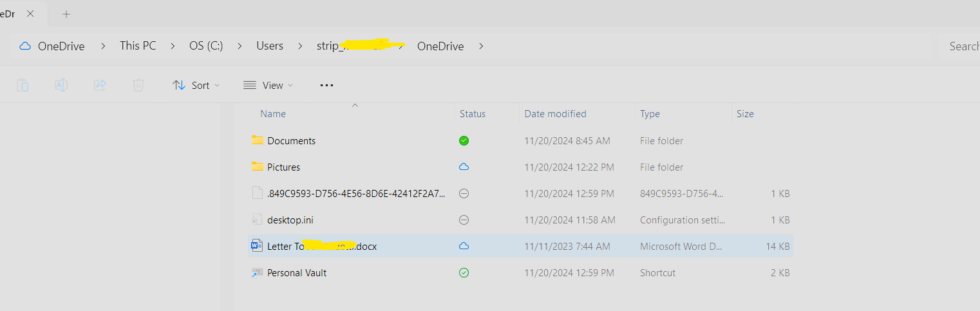Navigate to Users breadcrumb
Screen dimensions: 980x311
(270, 46)
